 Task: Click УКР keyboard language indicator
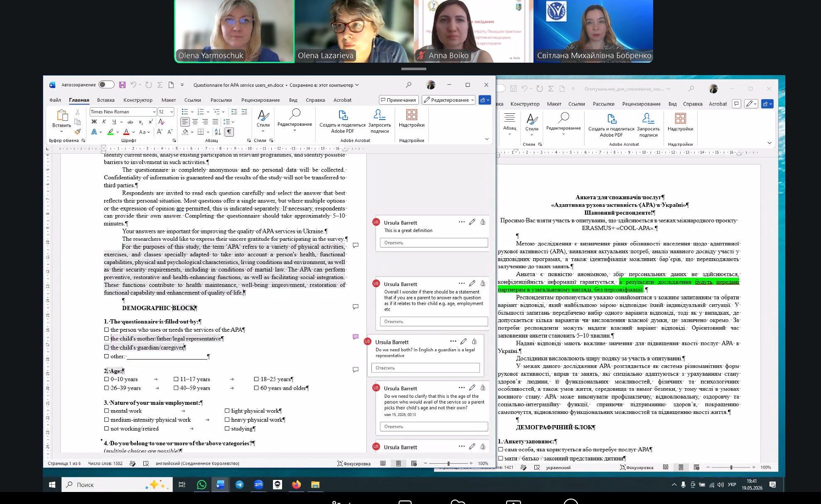[x=732, y=484]
